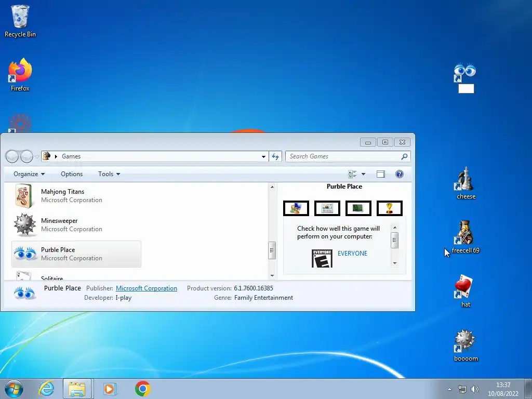Viewport: 532px width, 399px height.
Task: Click the network tray icon
Action: coord(462,389)
